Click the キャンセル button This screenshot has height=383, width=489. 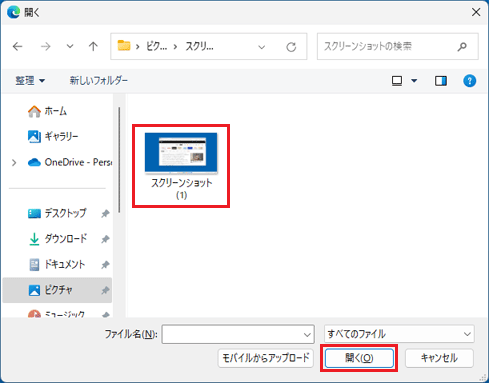[439, 358]
